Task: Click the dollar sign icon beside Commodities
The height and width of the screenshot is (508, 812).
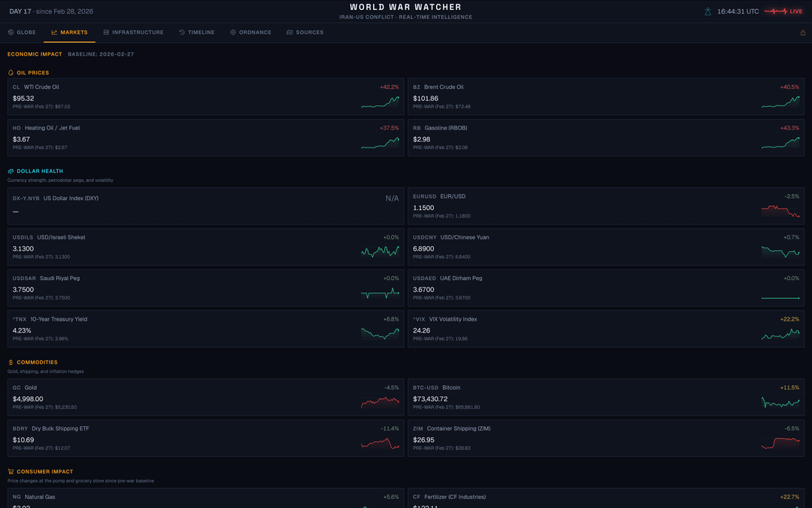Action: [11, 363]
